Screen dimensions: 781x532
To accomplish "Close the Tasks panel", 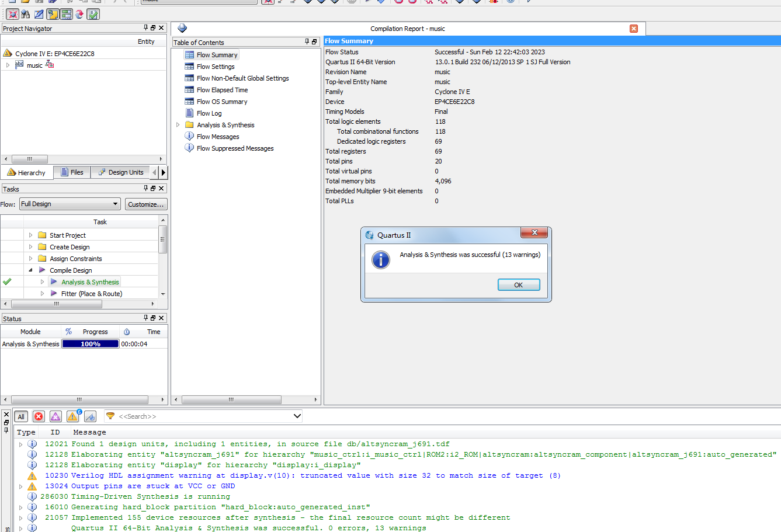I will click(x=162, y=188).
